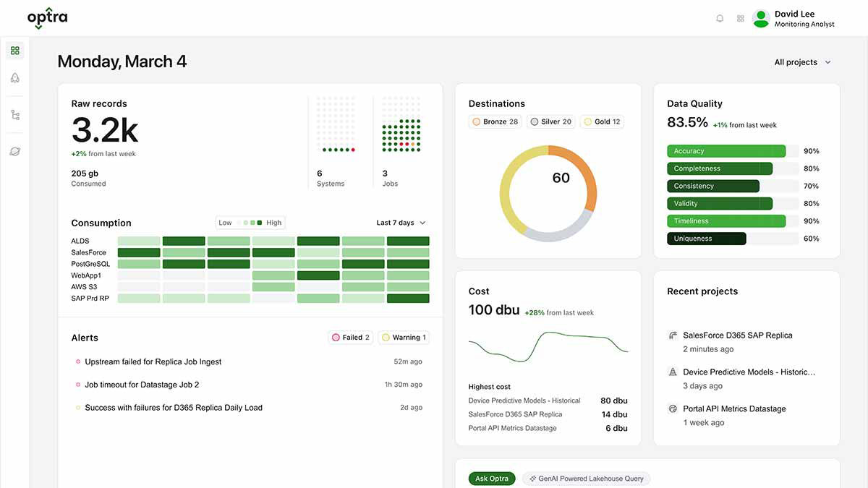Open David Lee's profile avatar
The width and height of the screenshot is (868, 488).
(x=760, y=18)
